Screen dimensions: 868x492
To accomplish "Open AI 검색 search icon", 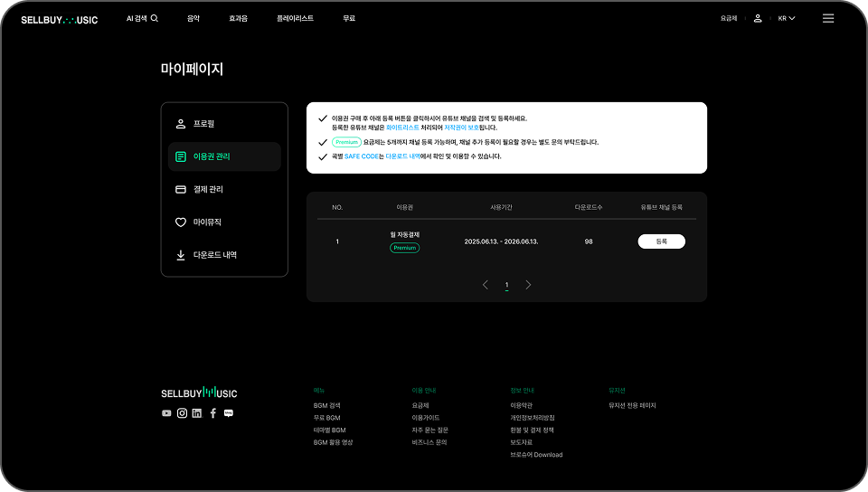I will click(155, 18).
